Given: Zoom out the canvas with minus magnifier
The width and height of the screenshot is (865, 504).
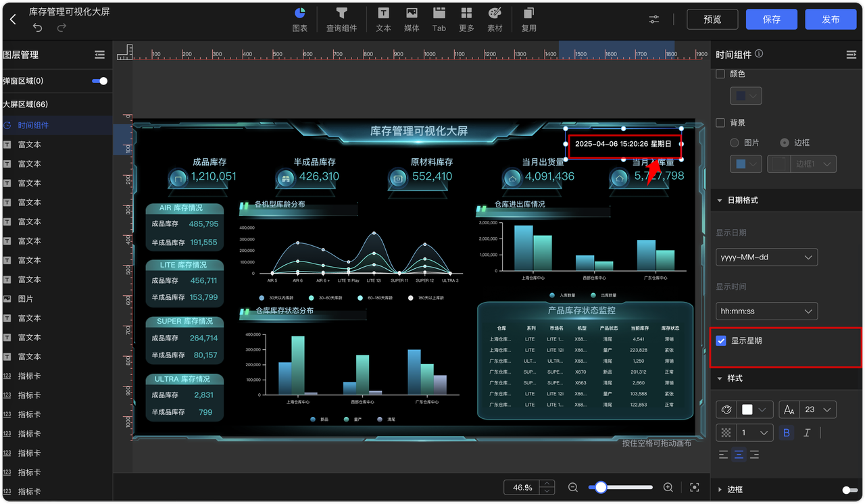Looking at the screenshot, I should click(573, 487).
